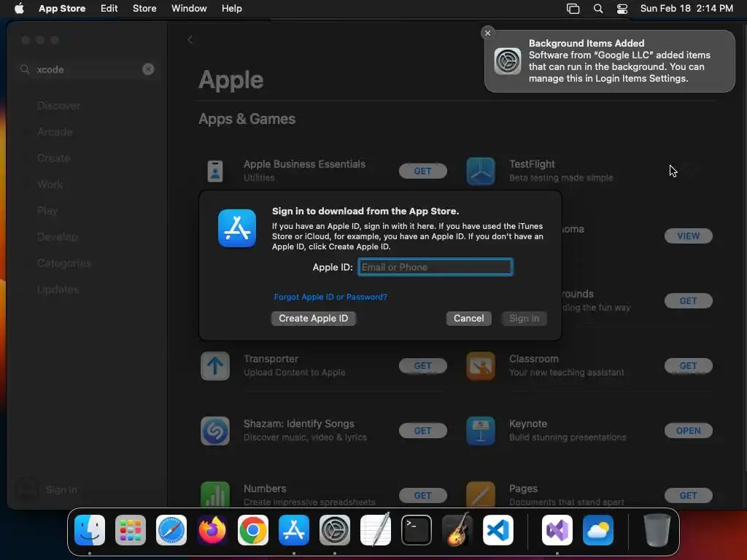Image resolution: width=747 pixels, height=560 pixels.
Task: Open the TestFlight app icon
Action: click(x=480, y=171)
